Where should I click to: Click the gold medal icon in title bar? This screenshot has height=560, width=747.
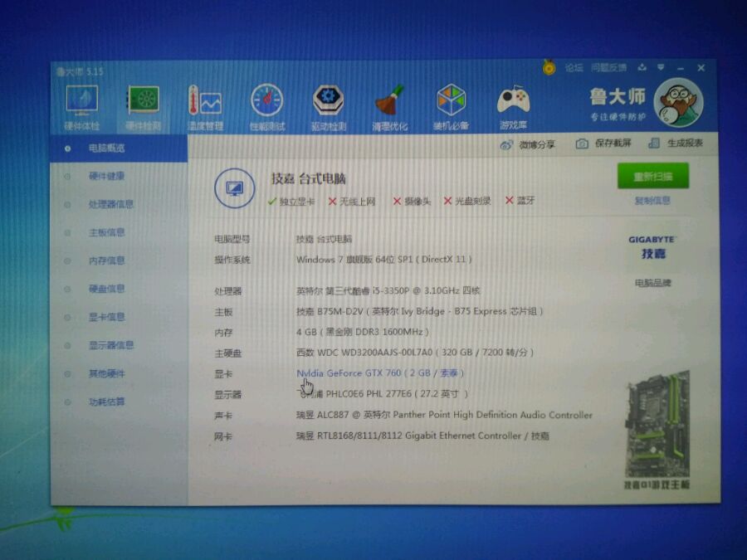click(549, 68)
